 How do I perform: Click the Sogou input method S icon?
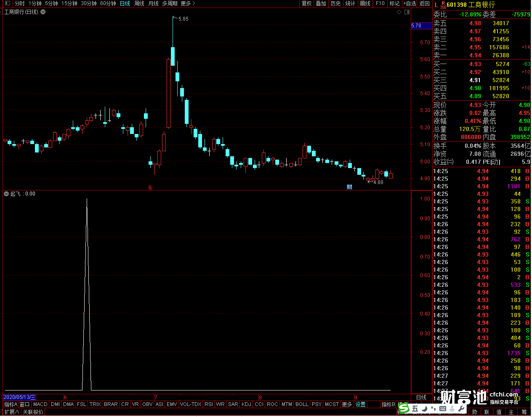[x=404, y=408]
